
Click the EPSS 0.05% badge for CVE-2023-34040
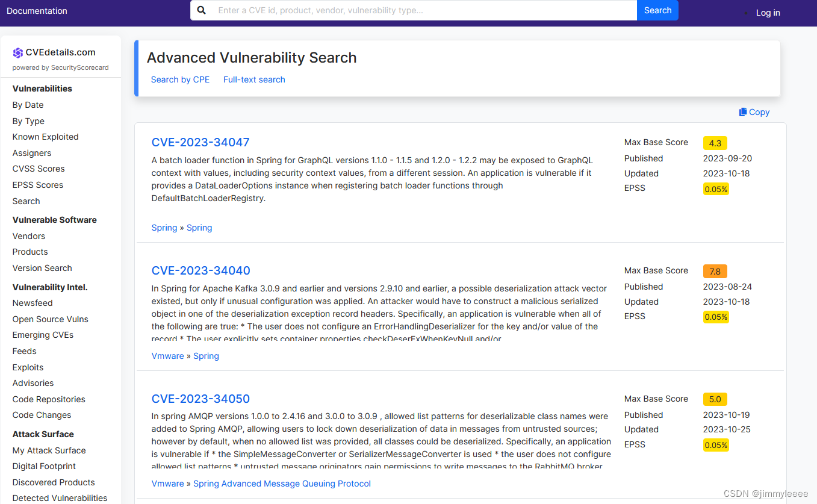pyautogui.click(x=716, y=317)
